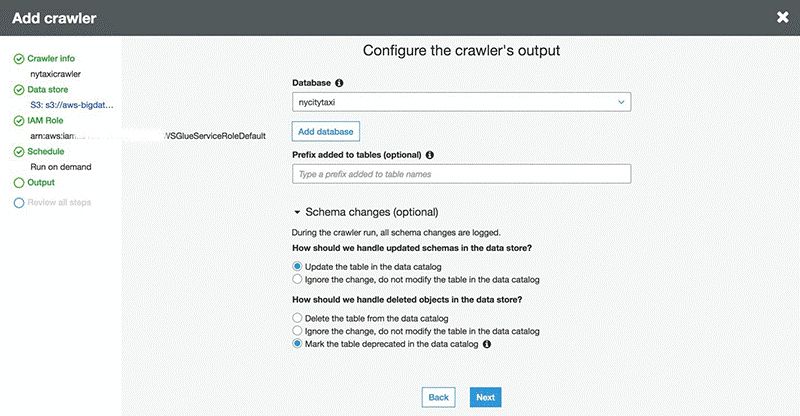
Task: Open the nycitytaxi database dropdown
Action: (461, 102)
